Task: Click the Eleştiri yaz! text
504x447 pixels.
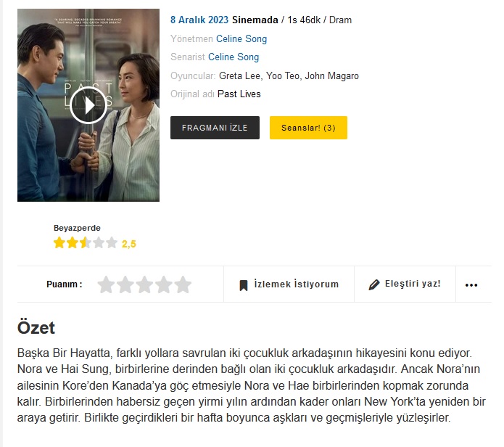Action: 413,284
